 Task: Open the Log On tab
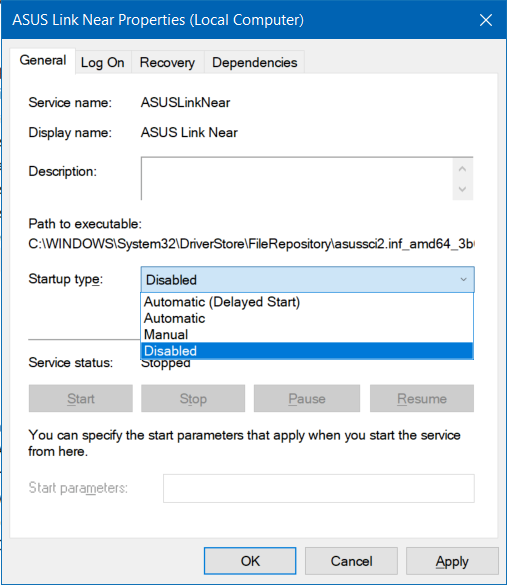click(x=103, y=63)
